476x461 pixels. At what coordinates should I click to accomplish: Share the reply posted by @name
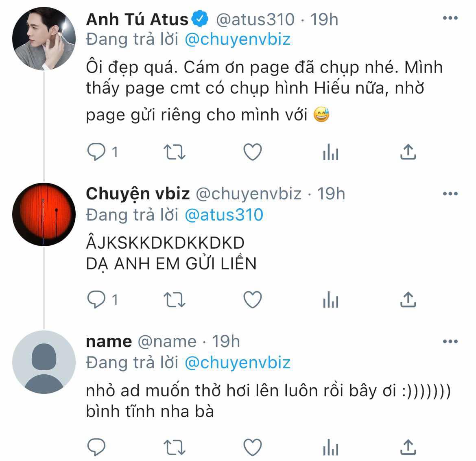[x=408, y=447]
